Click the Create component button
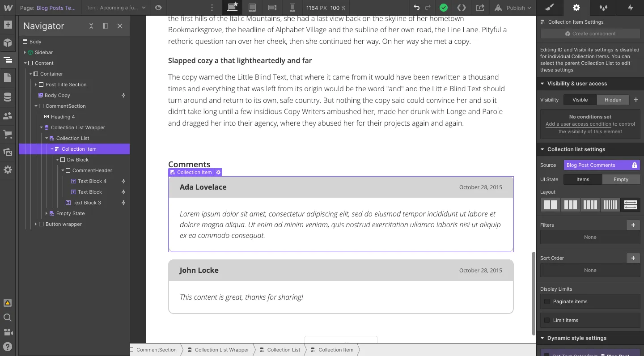This screenshot has height=356, width=644. pos(590,34)
